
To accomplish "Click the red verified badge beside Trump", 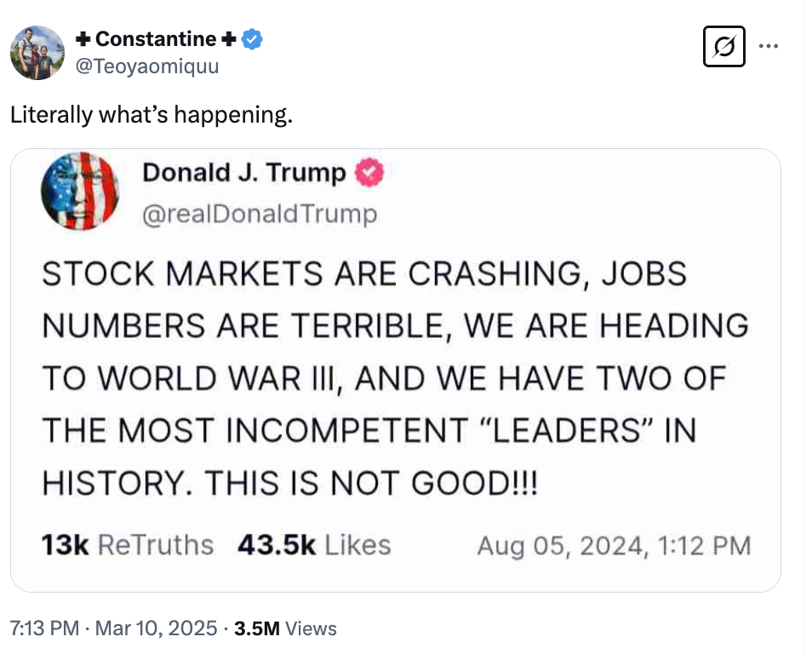I will pyautogui.click(x=369, y=172).
